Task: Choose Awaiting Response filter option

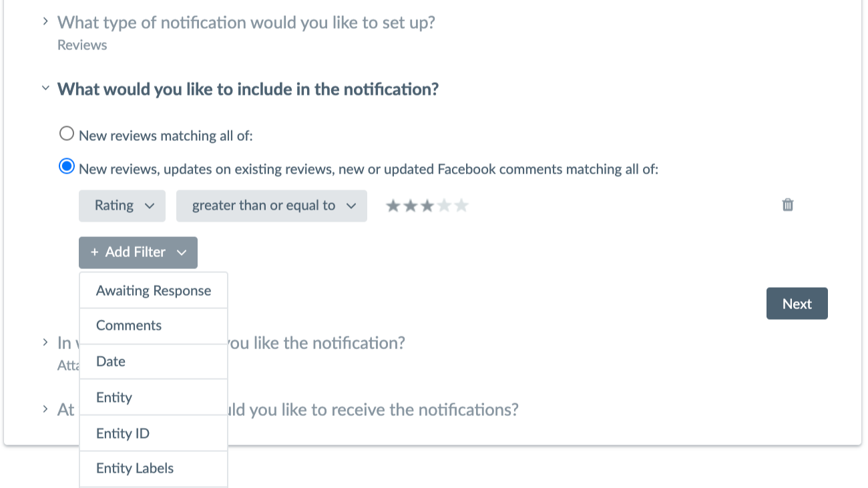Action: coord(154,290)
